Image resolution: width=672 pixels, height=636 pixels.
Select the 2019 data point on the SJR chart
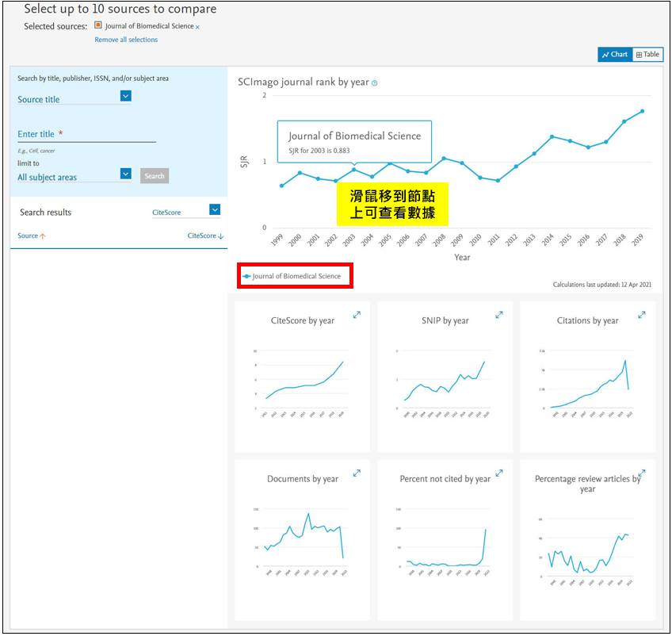(x=642, y=112)
